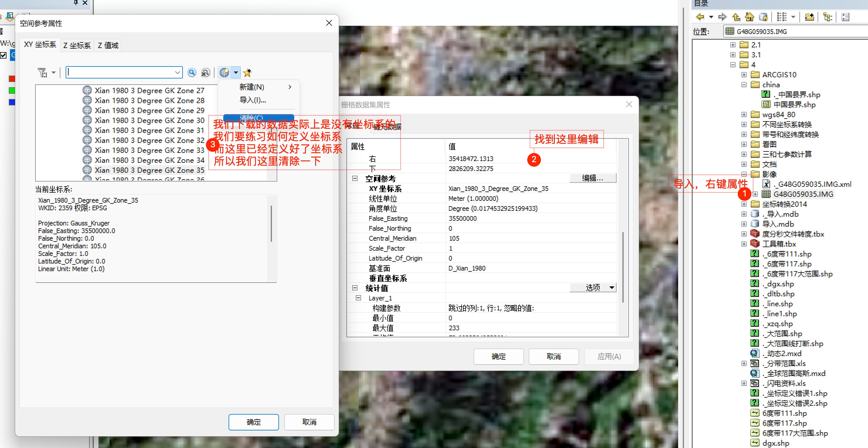Click the connect to folder icon
This screenshot has height=448, width=868.
pyautogui.click(x=809, y=17)
